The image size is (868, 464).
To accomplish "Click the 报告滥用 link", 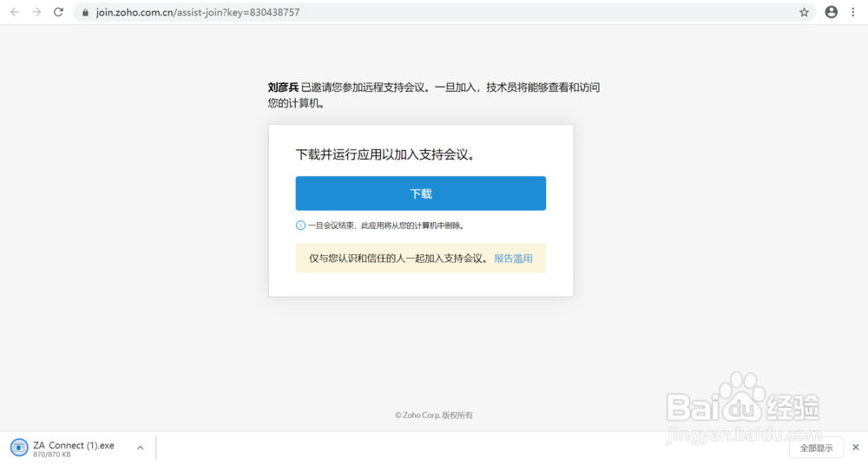I will [513, 258].
